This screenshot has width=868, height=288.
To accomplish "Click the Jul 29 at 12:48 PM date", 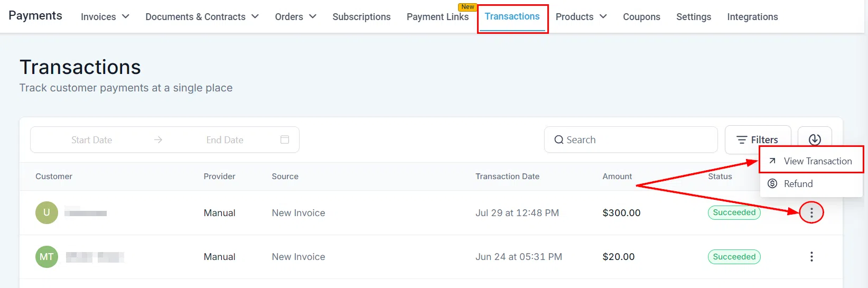I will (x=517, y=213).
